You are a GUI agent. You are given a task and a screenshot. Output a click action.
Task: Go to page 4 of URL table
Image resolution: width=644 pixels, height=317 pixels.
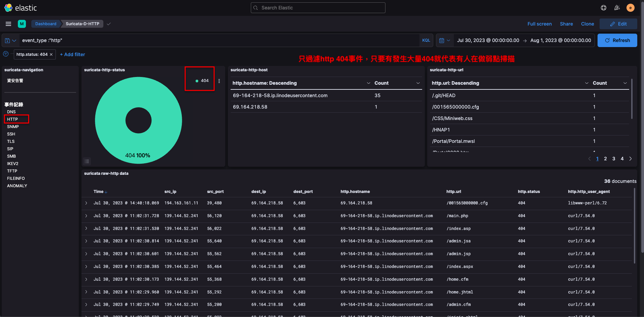[622, 159]
